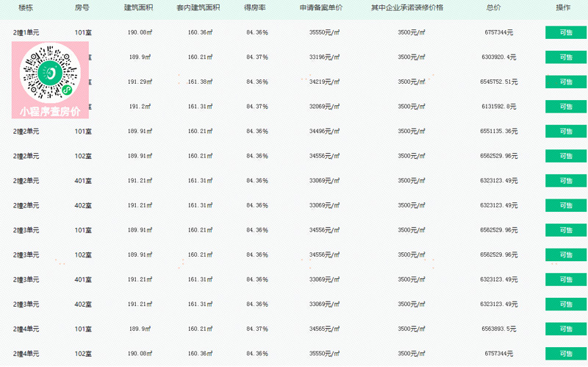588x367 pixels.
Task: Select the 2幢3单元 401室 room number cell
Action: pos(83,279)
